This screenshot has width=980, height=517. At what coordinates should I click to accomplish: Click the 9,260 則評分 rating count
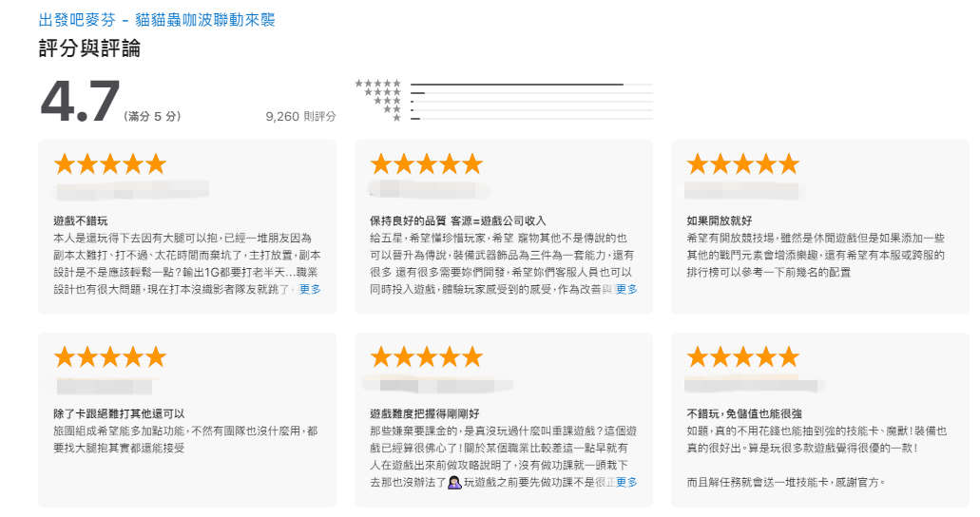(301, 117)
